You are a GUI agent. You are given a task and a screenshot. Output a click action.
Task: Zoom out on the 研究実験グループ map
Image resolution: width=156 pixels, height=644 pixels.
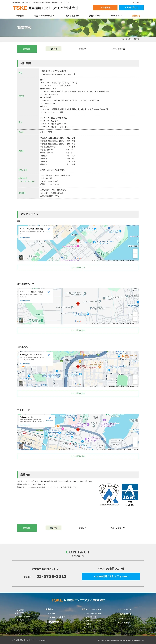click(135, 319)
